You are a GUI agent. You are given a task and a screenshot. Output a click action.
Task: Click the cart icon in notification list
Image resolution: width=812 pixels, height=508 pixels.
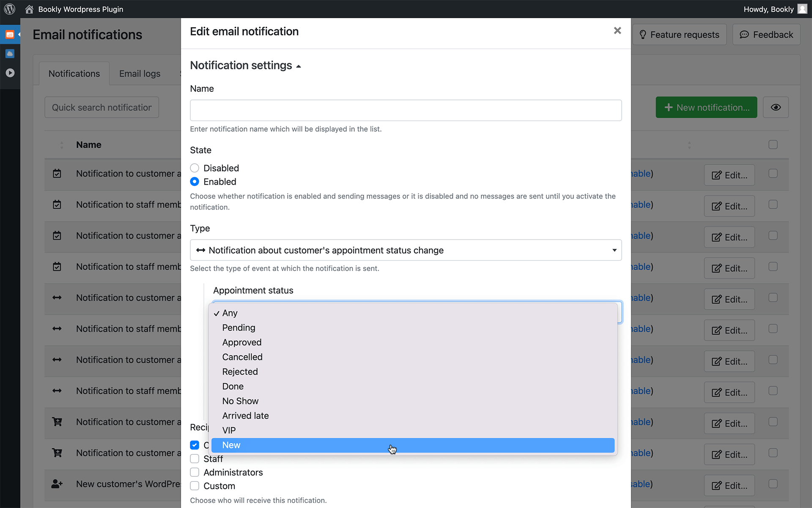tap(57, 422)
